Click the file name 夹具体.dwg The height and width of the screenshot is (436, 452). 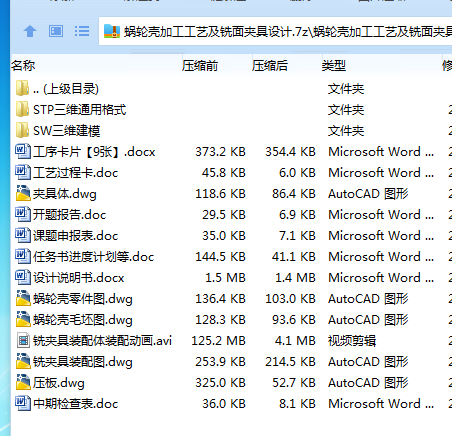(65, 194)
